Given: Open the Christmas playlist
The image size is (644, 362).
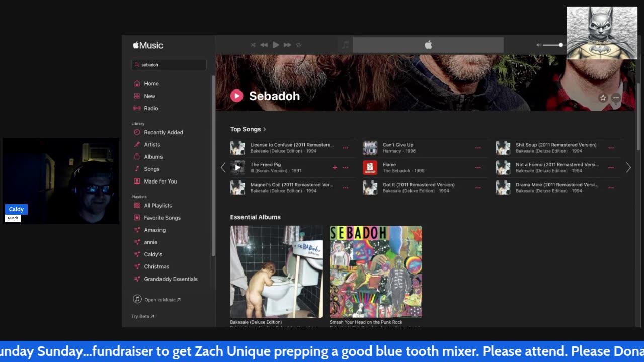Looking at the screenshot, I should (156, 267).
